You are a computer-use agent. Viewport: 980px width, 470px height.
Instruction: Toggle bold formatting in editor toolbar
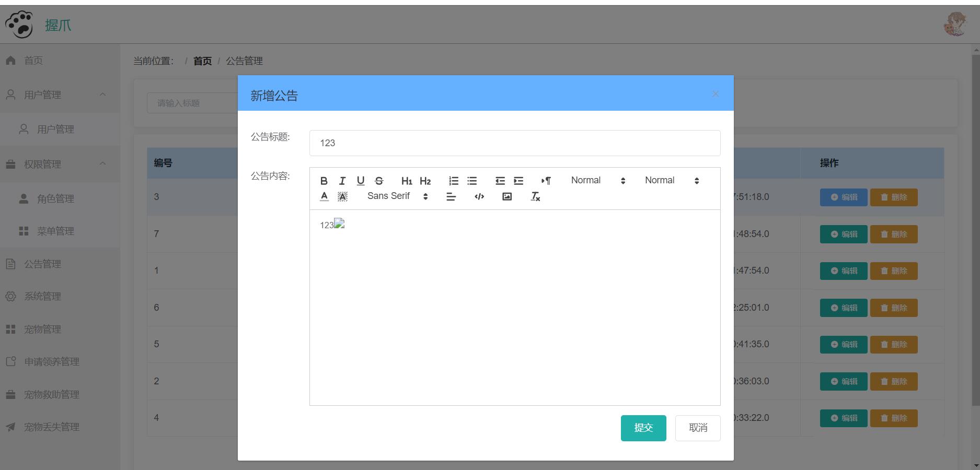(x=324, y=181)
